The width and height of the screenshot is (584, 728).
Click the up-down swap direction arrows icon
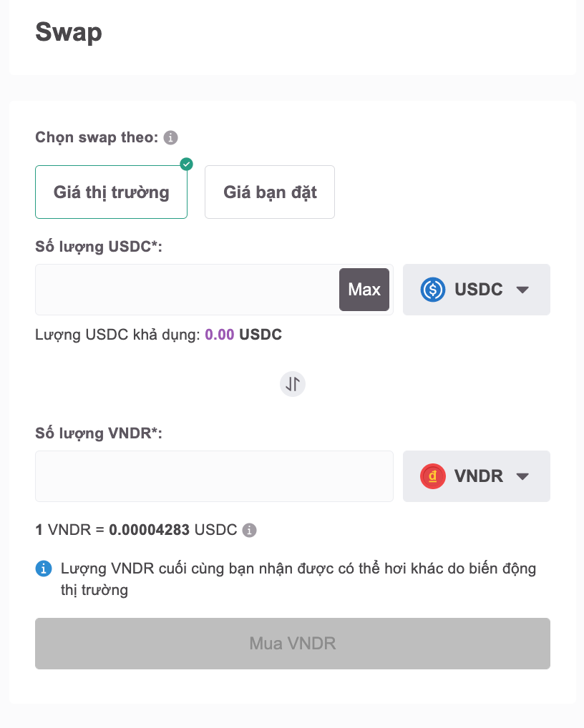coord(292,384)
